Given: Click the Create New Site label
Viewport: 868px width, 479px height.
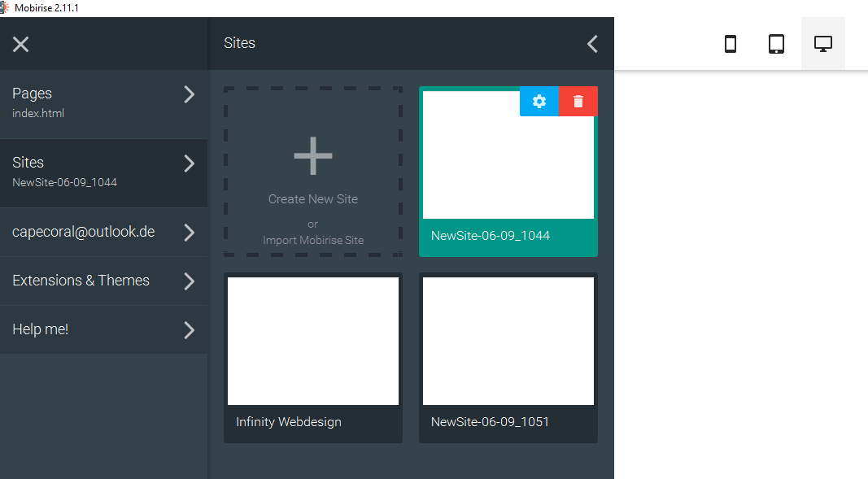Looking at the screenshot, I should pos(312,199).
